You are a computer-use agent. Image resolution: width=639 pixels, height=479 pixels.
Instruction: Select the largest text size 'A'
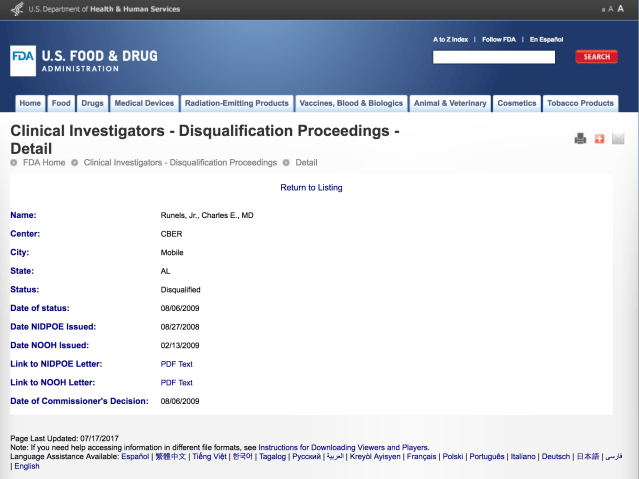(x=619, y=9)
